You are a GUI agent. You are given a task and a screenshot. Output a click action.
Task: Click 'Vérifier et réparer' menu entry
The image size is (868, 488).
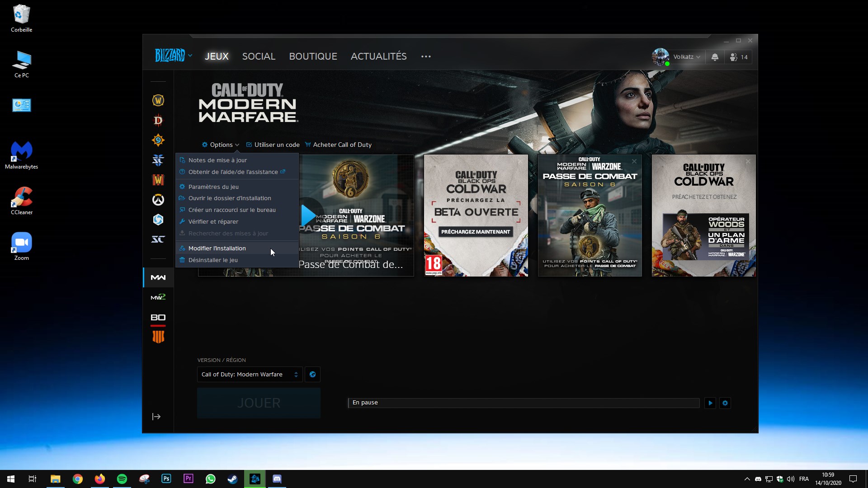[x=213, y=221]
